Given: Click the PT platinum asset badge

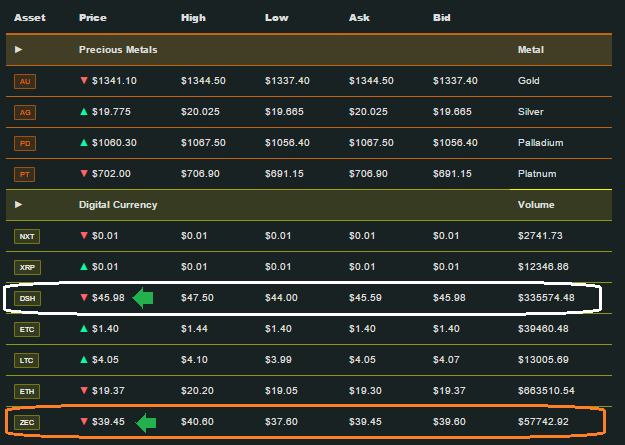Looking at the screenshot, I should coord(24,174).
